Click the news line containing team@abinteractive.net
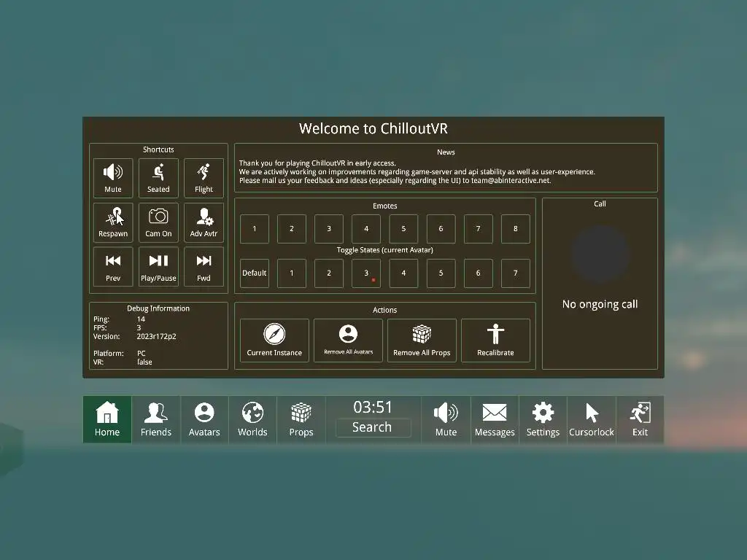 click(395, 181)
